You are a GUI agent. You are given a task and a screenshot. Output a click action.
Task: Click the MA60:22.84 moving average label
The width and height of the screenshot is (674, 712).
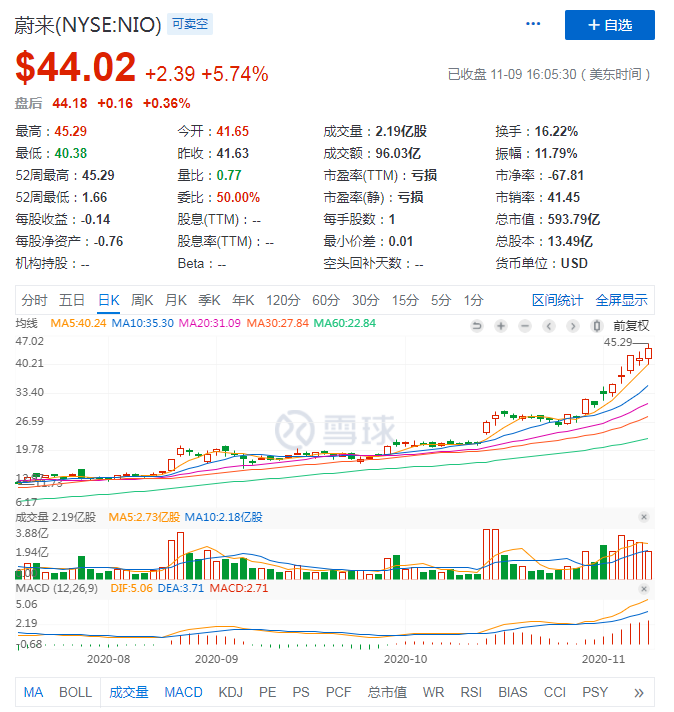[x=345, y=323]
